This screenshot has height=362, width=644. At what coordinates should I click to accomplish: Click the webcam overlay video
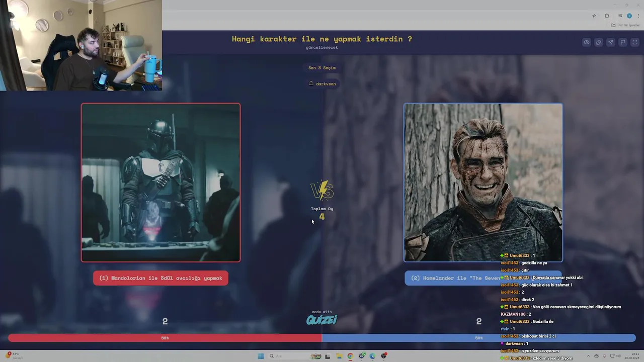click(81, 45)
